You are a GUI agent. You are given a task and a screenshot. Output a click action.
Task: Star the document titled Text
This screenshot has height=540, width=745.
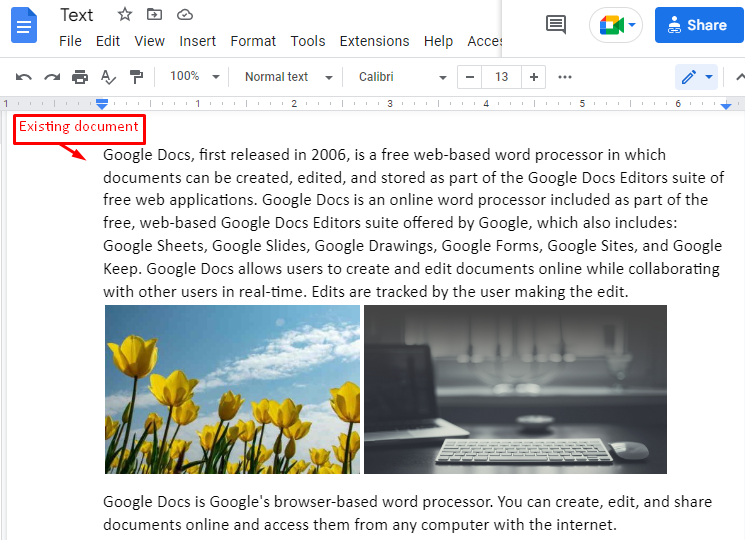[x=124, y=15]
